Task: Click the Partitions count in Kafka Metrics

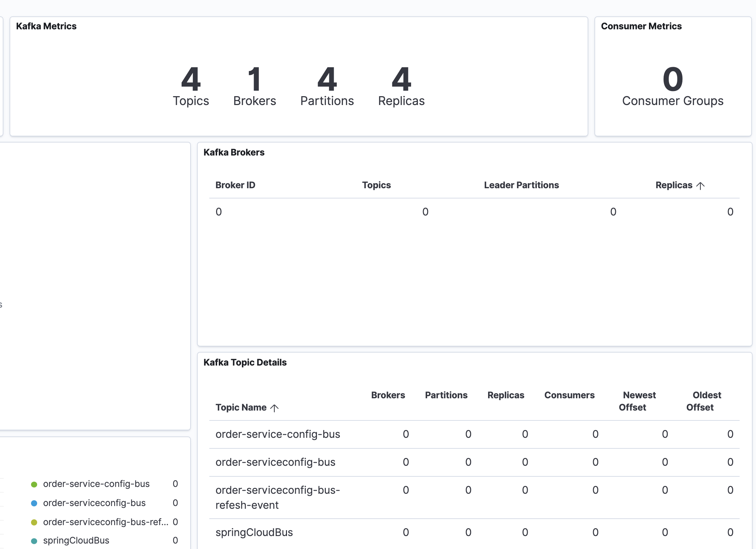Action: click(327, 79)
